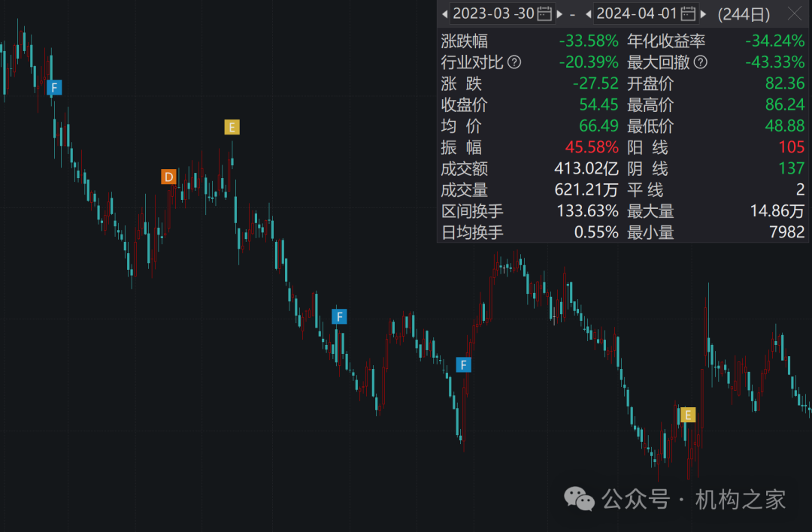Click the orange D marker on chart

(169, 177)
